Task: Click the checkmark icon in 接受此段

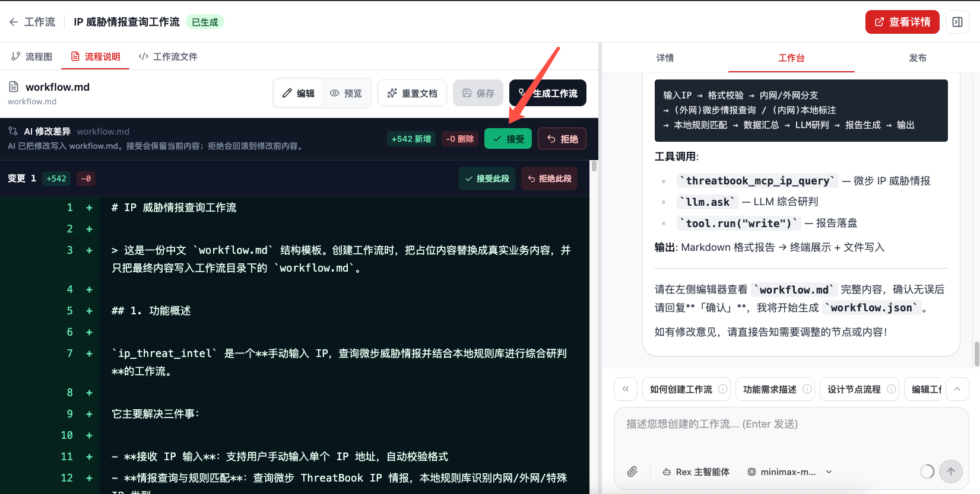Action: (x=469, y=179)
